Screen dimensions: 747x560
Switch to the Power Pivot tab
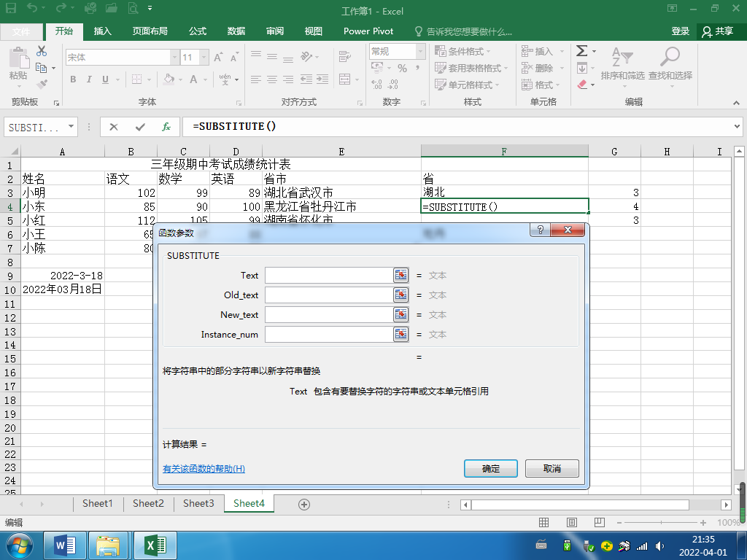368,31
